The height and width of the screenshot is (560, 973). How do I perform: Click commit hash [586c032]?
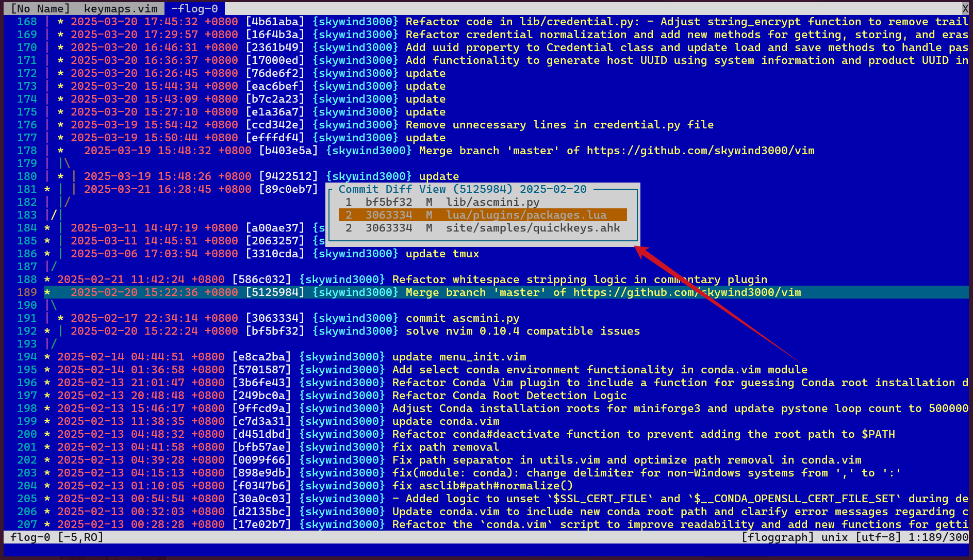[x=261, y=279]
